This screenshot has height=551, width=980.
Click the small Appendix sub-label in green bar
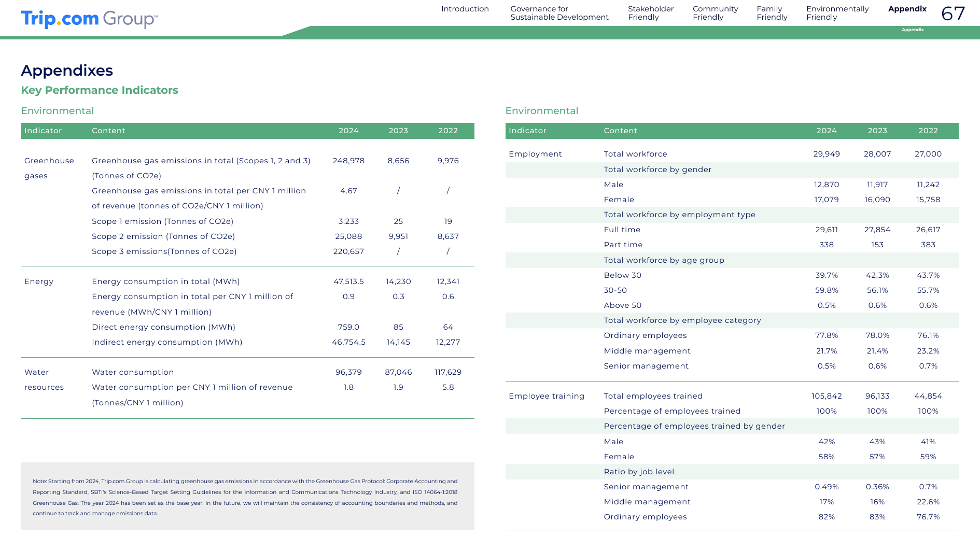tap(913, 30)
